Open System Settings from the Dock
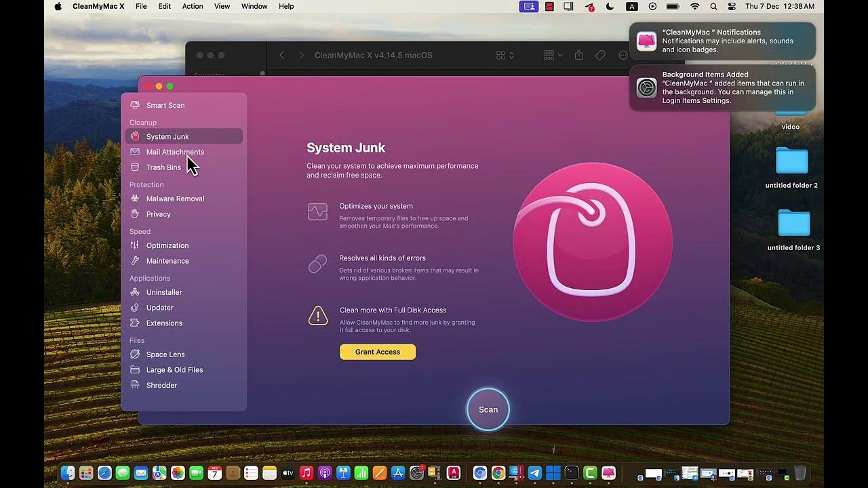The height and width of the screenshot is (488, 868). (x=416, y=473)
